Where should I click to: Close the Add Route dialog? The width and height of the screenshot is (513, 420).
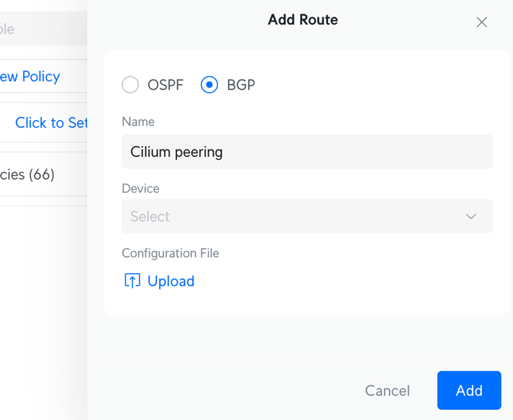[x=481, y=22]
